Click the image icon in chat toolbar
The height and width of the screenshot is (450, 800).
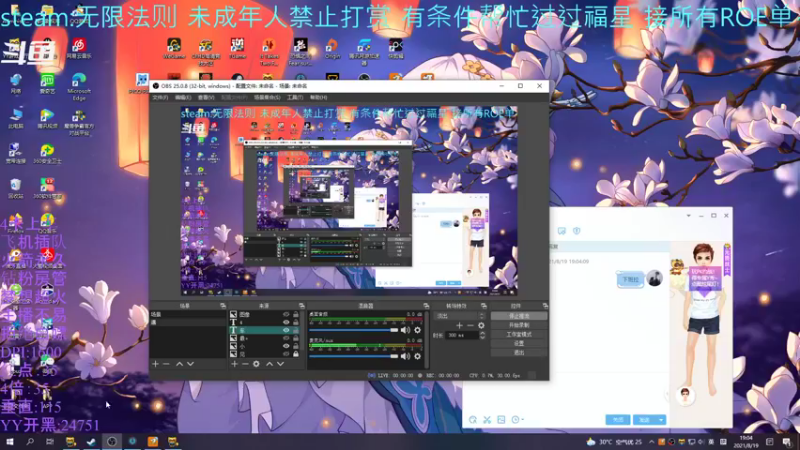(x=501, y=419)
